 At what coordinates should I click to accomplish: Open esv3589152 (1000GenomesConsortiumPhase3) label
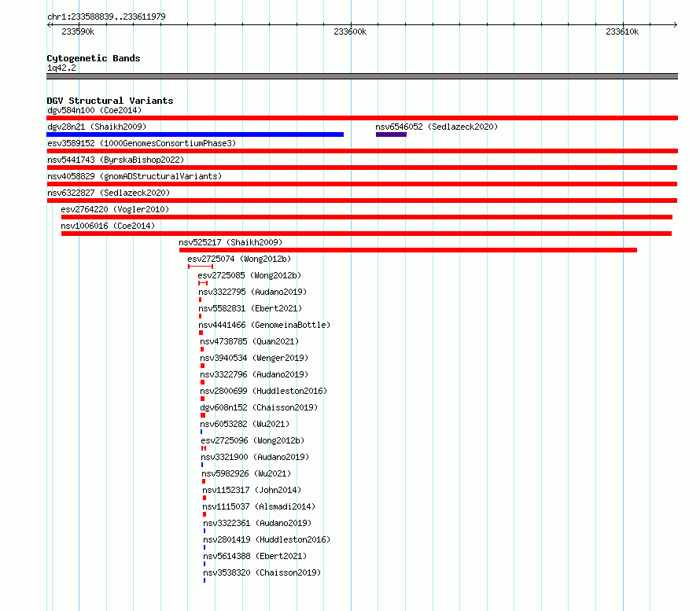(142, 143)
